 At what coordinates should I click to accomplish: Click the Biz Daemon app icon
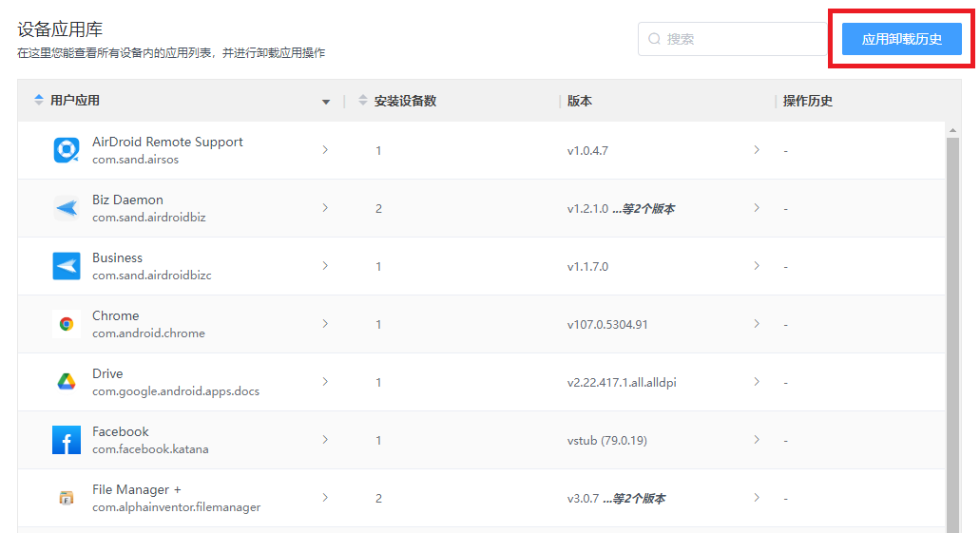[x=67, y=208]
